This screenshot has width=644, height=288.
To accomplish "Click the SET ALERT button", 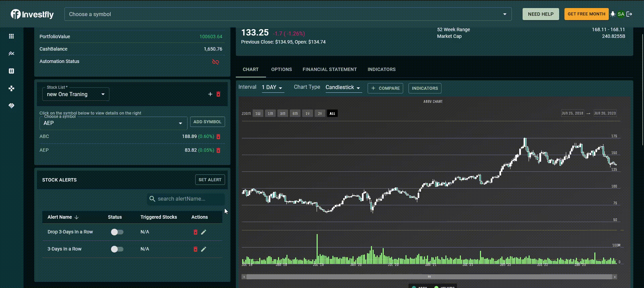I will click(210, 180).
